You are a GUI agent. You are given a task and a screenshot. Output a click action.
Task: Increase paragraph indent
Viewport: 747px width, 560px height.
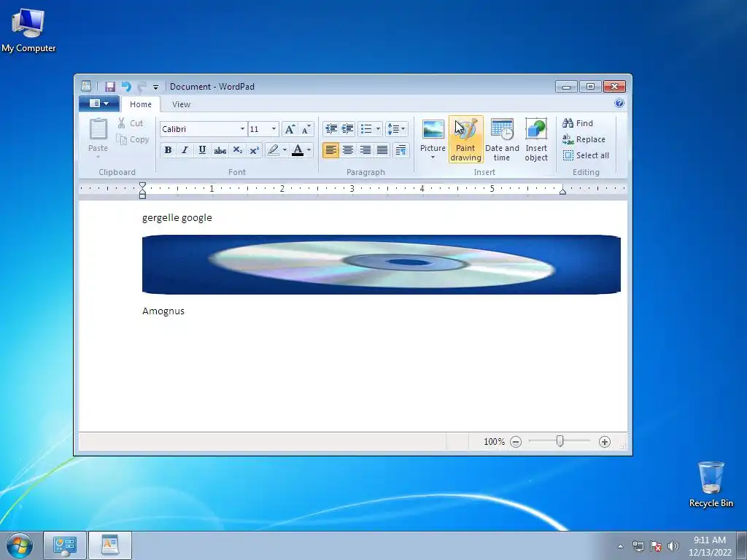(348, 129)
